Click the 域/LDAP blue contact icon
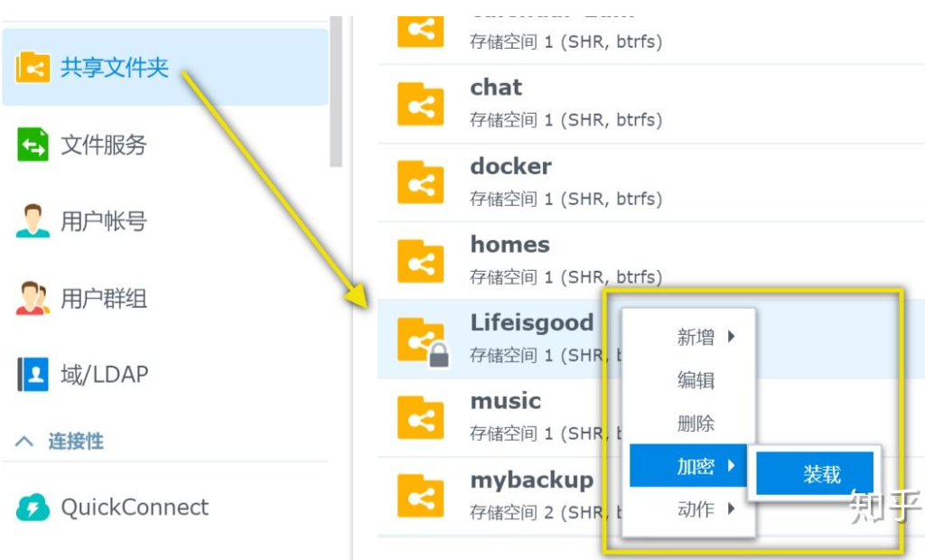 pos(33,374)
